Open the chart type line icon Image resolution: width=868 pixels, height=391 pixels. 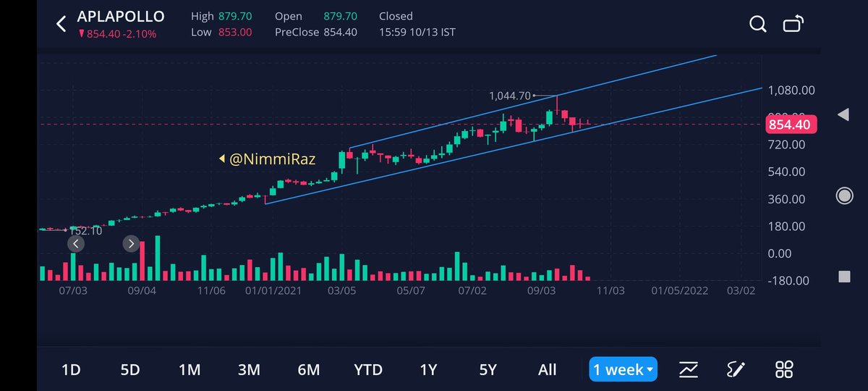(688, 369)
